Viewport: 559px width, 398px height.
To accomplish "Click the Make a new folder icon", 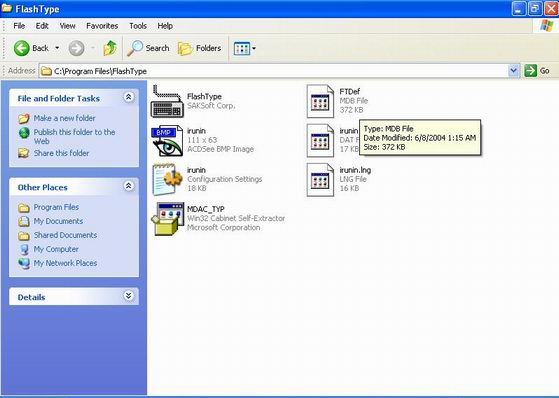I will coord(24,118).
